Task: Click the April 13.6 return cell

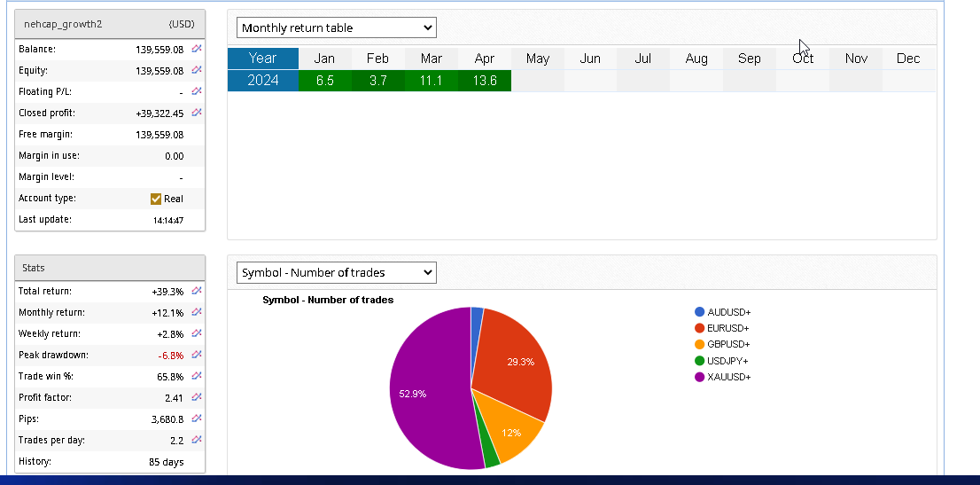Action: tap(485, 81)
